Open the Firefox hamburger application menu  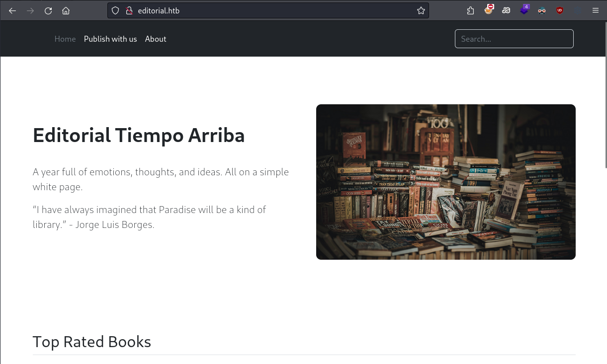tap(596, 10)
